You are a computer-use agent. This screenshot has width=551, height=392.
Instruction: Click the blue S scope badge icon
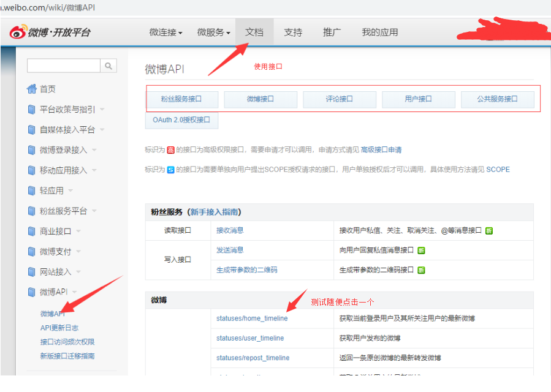[x=170, y=170]
